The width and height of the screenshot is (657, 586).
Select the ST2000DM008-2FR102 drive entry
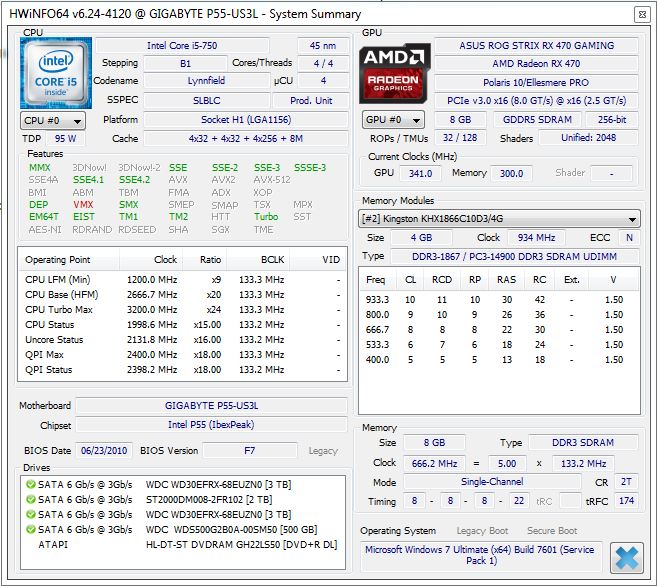(x=183, y=499)
